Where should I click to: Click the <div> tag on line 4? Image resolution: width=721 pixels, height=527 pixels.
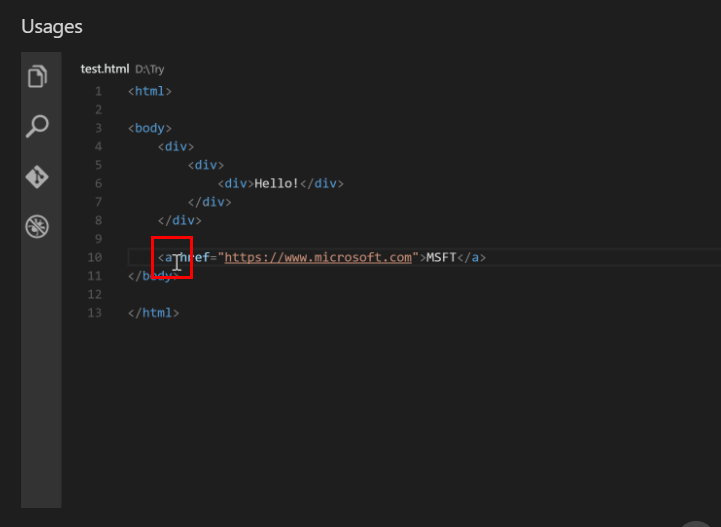[x=176, y=146]
